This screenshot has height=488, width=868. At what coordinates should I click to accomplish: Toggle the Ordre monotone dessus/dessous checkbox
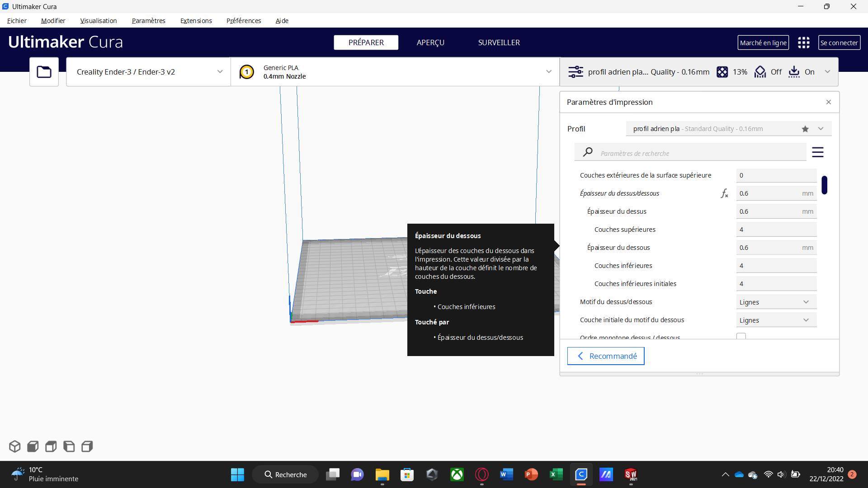tap(741, 336)
